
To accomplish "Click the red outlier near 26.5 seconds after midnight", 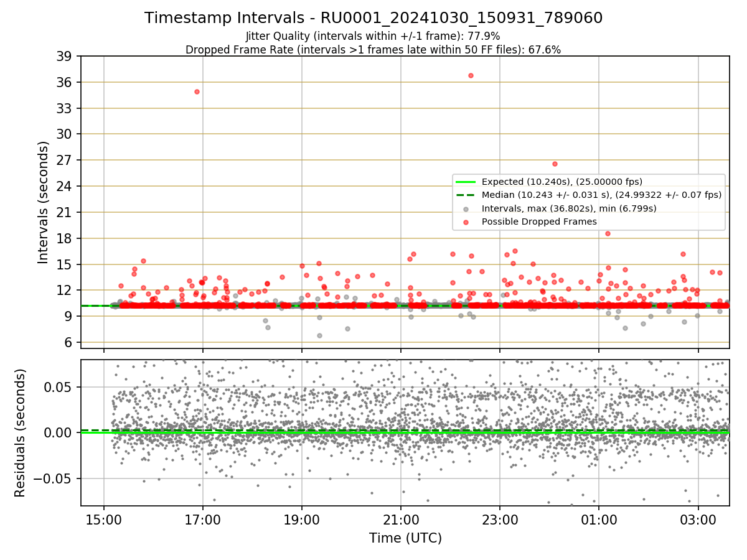I will 555,164.
